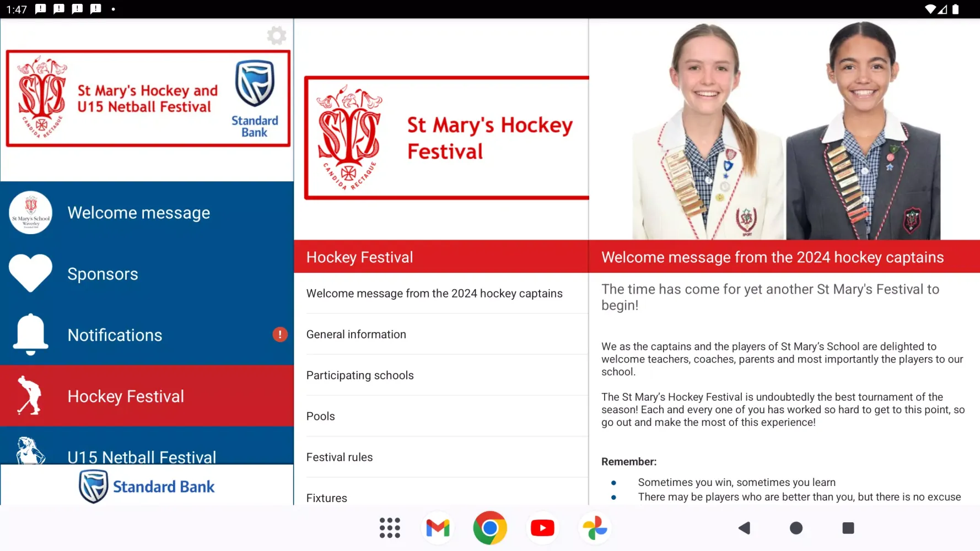
Task: Tap the St Mary's Hockey and Netball header banner
Action: coord(148,99)
